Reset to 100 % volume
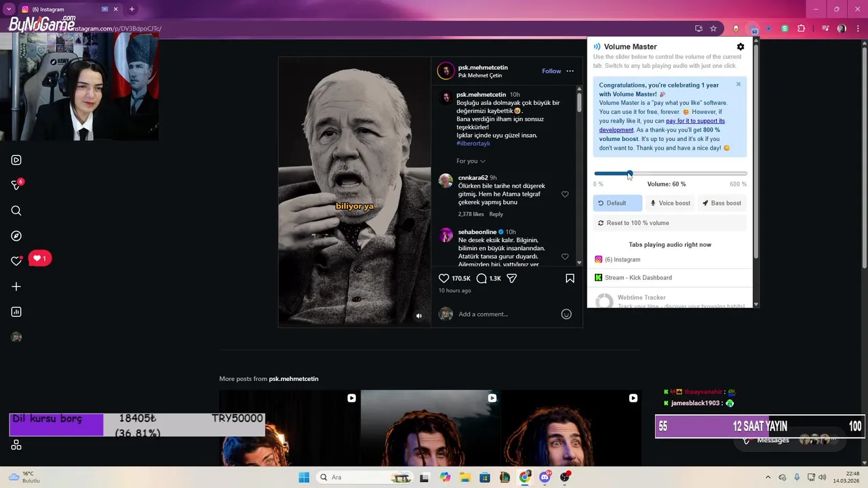This screenshot has height=488, width=868. [x=670, y=223]
